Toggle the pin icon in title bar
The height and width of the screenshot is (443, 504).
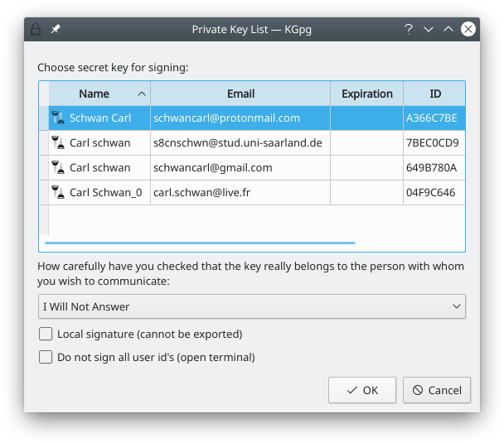tap(56, 29)
